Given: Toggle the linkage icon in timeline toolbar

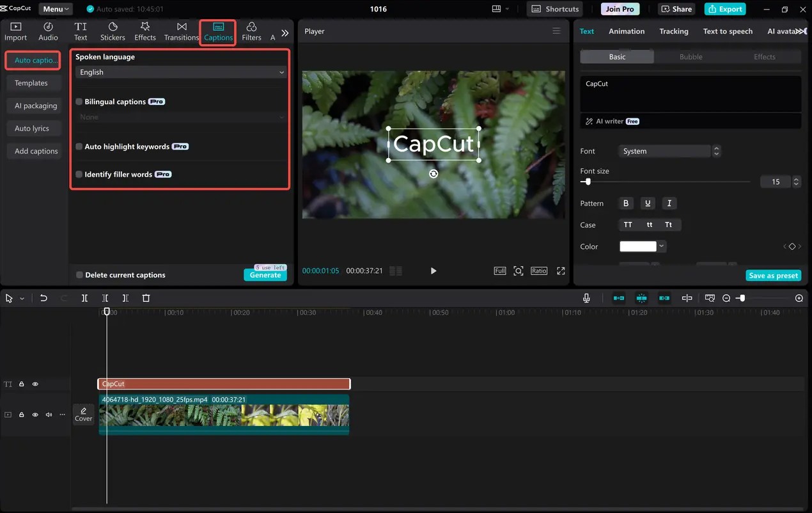Looking at the screenshot, I should click(664, 298).
